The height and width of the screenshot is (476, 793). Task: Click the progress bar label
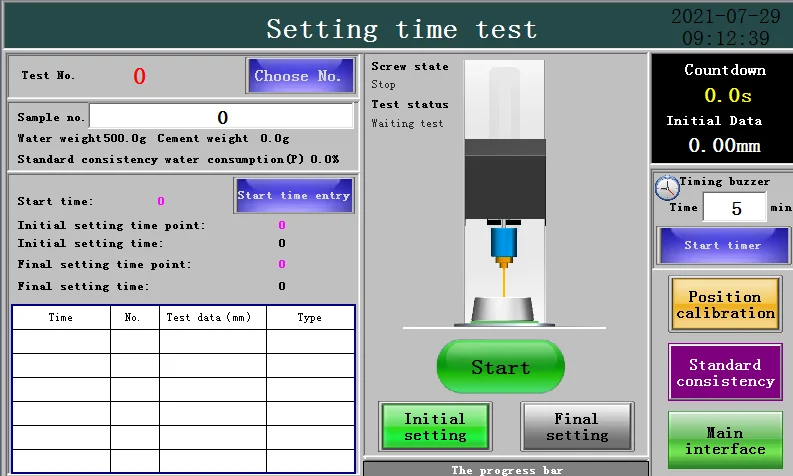[x=507, y=470]
